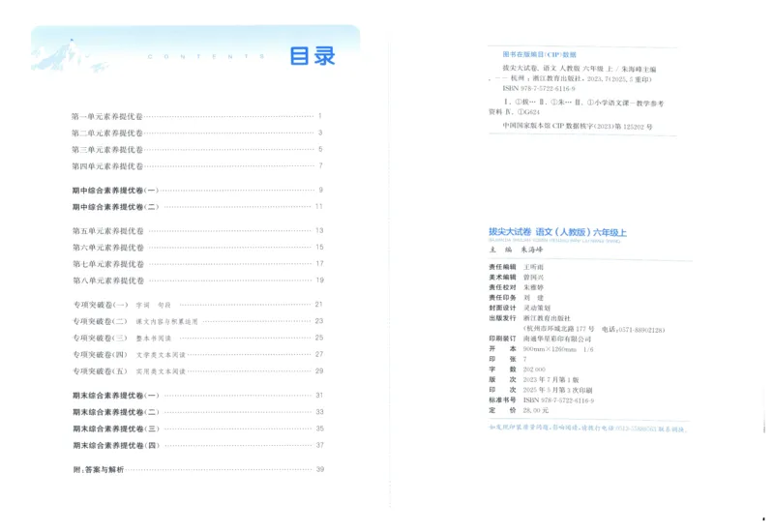The width and height of the screenshot is (774, 532).
Task: Click the blue title 拔尖大试卷 语文(人教版)六年级上
Action: 557,232
